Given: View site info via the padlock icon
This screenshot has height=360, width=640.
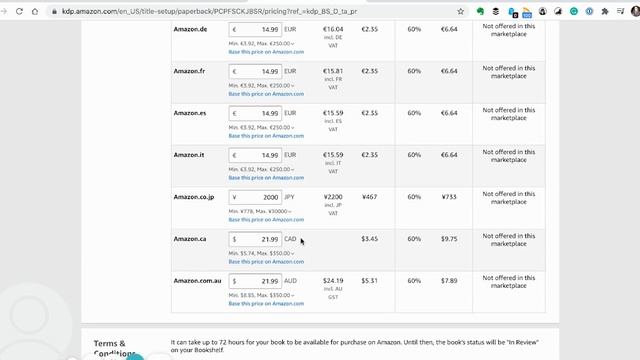Looking at the screenshot, I should [54, 11].
